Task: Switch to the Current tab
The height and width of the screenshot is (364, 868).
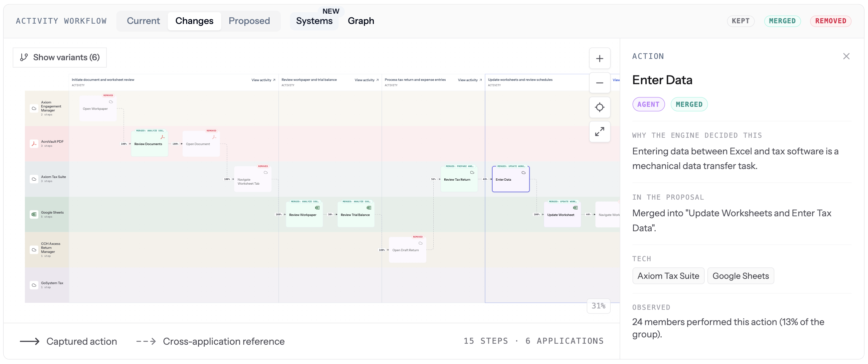Action: coord(143,21)
